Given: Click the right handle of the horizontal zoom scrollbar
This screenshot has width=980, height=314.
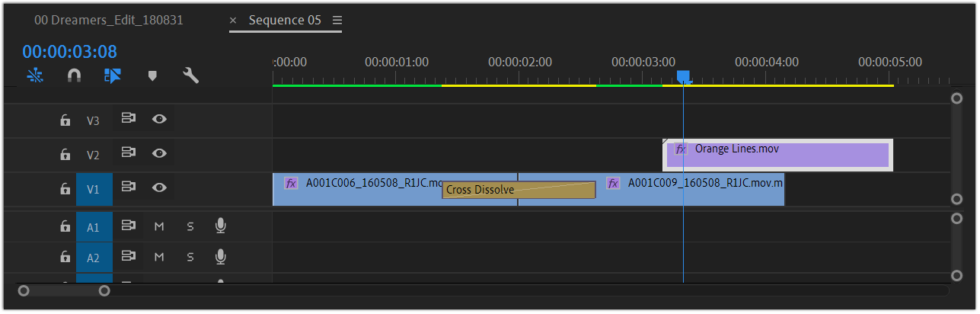Looking at the screenshot, I should 104,290.
